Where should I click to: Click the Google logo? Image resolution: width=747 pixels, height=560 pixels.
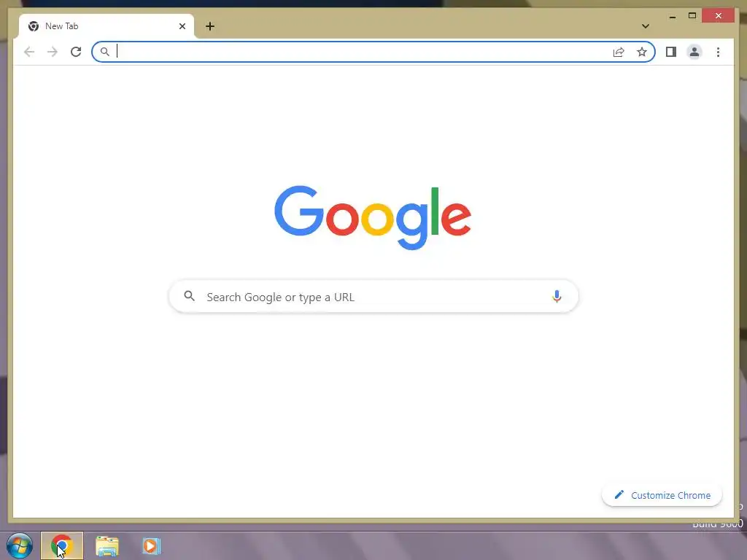[373, 217]
